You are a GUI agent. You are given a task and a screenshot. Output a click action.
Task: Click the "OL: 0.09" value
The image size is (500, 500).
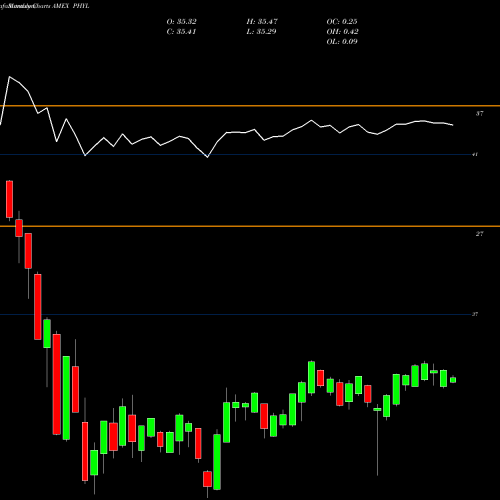(x=342, y=42)
